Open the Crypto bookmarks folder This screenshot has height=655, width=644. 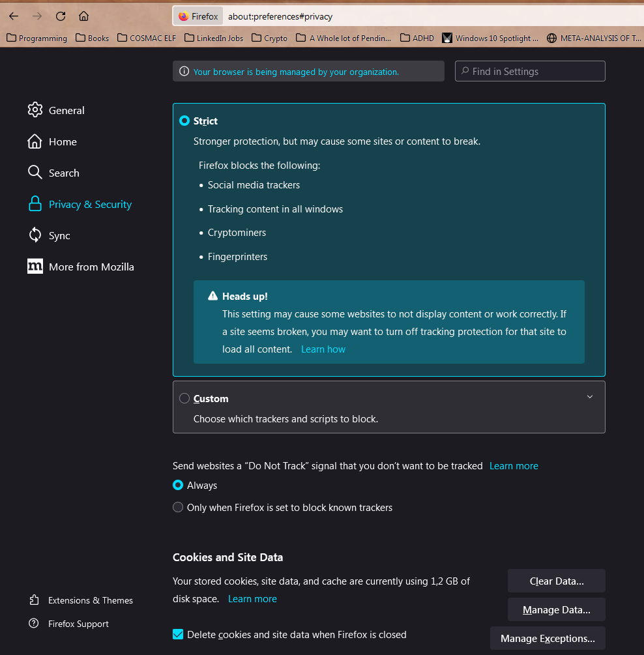270,38
